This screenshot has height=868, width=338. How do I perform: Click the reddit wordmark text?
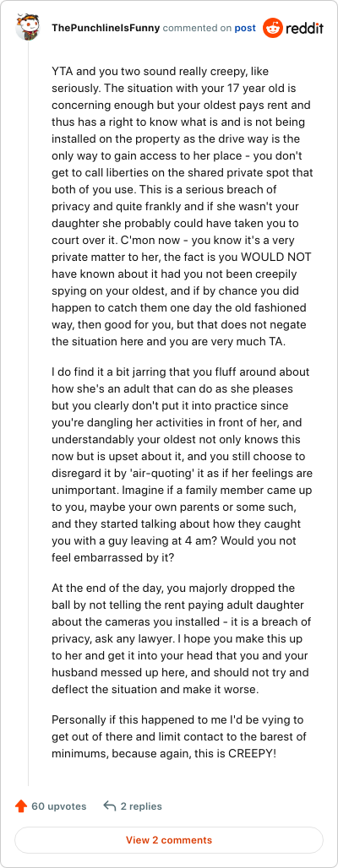point(304,28)
